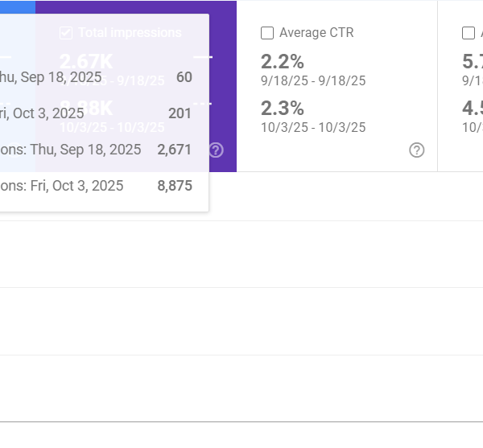
Task: Click help icon in purple impressions card
Action: coord(216,150)
